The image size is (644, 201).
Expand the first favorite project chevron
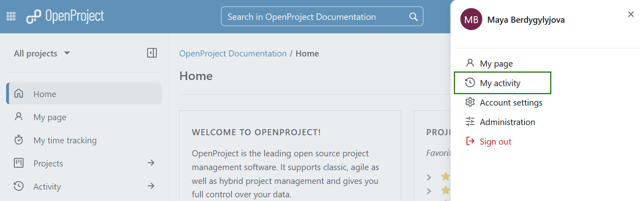click(429, 177)
